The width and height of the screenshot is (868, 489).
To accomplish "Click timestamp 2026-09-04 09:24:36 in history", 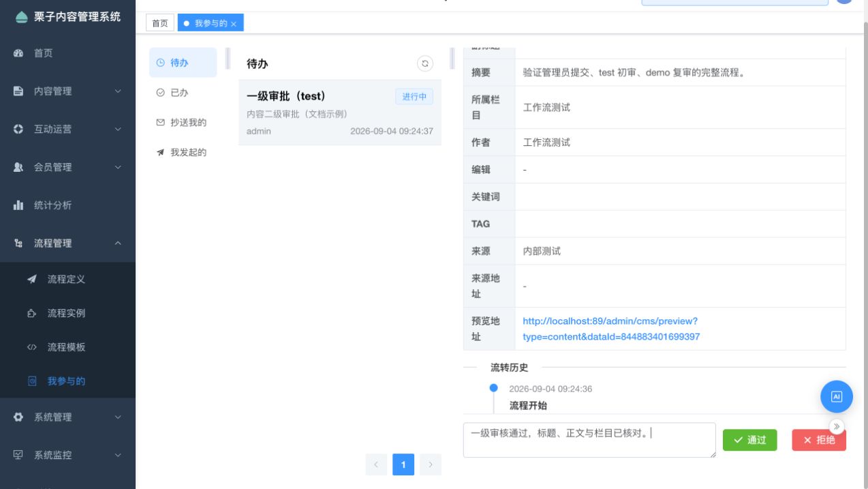I will [551, 389].
